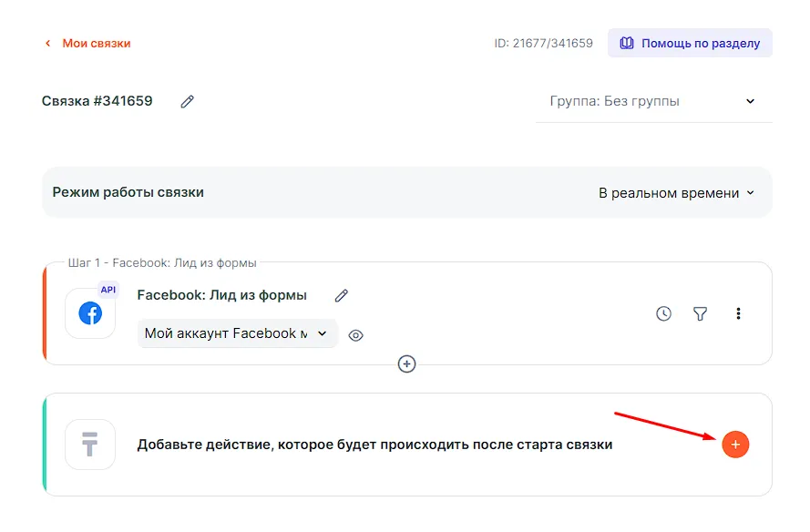This screenshot has width=810, height=532.
Task: Click the pencil icon beside Связка #341659
Action: 188,101
